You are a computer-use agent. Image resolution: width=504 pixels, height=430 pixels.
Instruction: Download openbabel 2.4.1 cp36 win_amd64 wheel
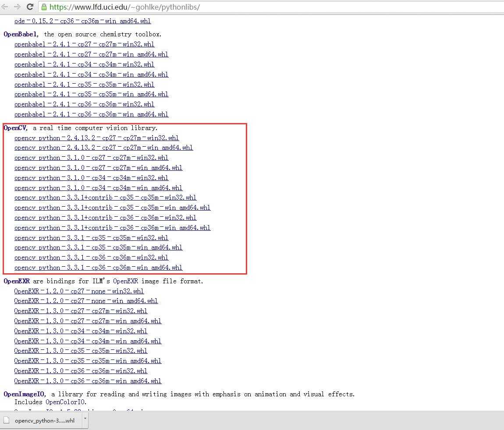(x=91, y=114)
